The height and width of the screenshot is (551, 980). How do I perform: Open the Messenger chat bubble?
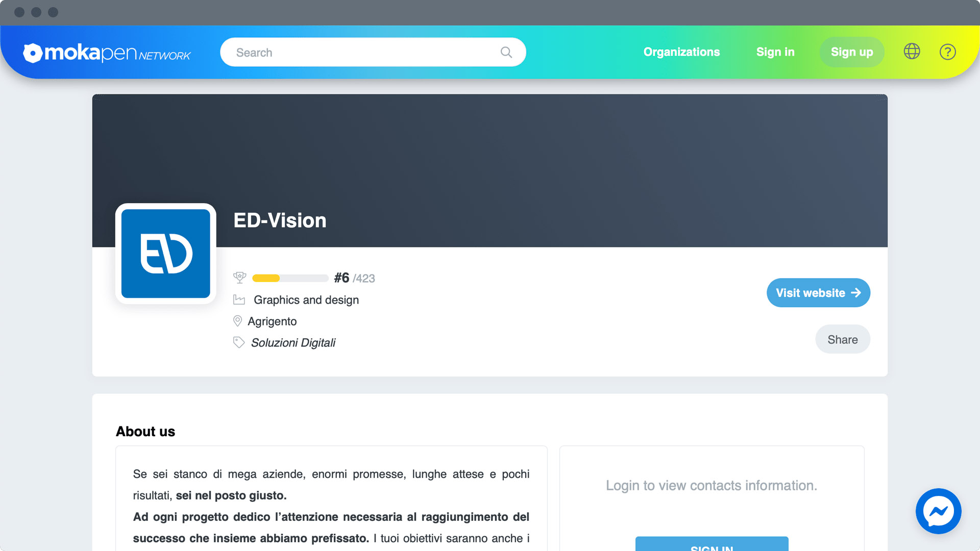[938, 511]
